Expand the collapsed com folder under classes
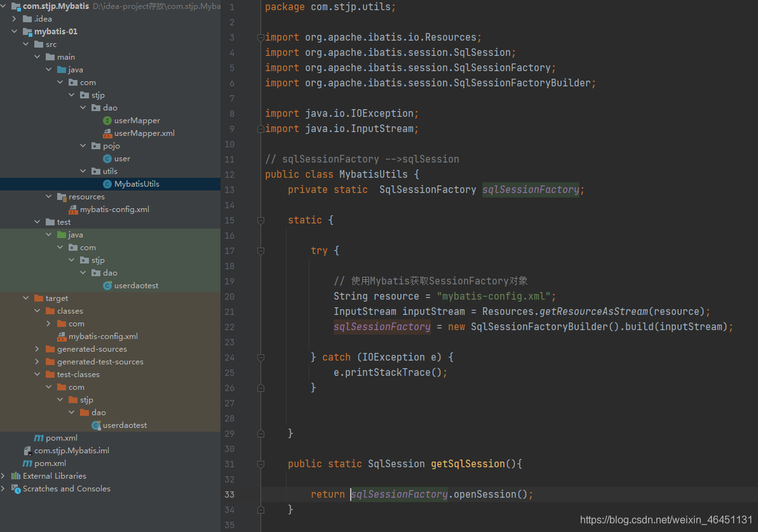758x532 pixels. coord(49,324)
